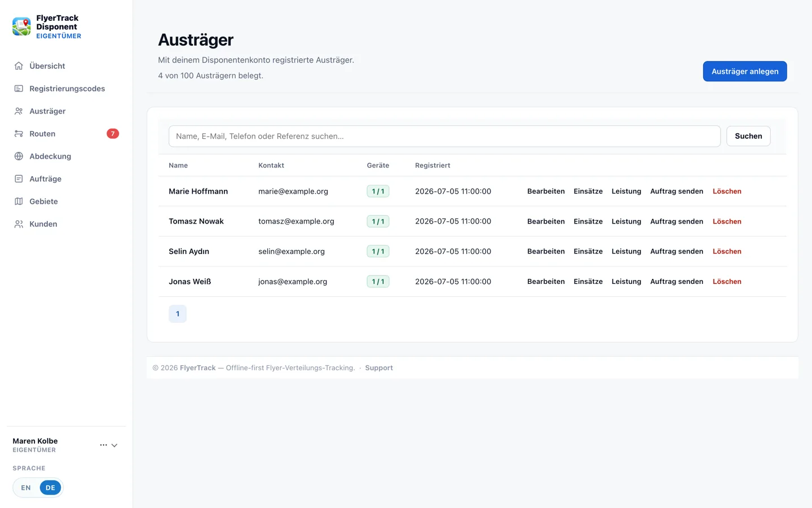Click Auftrag senden for Selin Aydın

(677, 251)
